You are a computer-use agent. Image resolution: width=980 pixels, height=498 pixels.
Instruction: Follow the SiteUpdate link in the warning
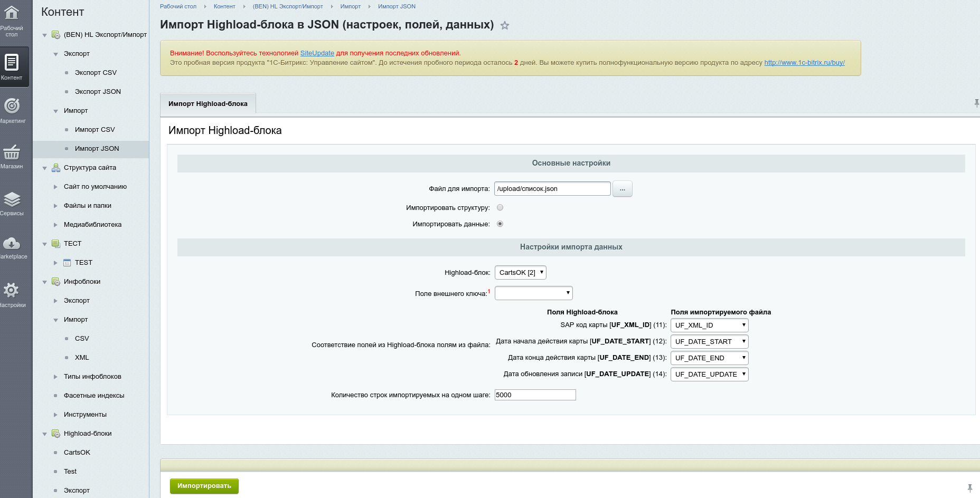pos(317,53)
